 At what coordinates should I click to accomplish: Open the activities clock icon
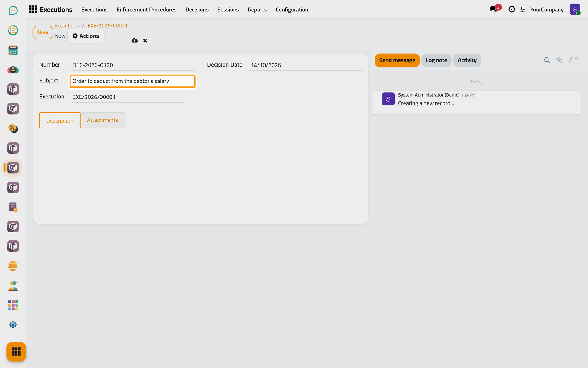pyautogui.click(x=511, y=10)
